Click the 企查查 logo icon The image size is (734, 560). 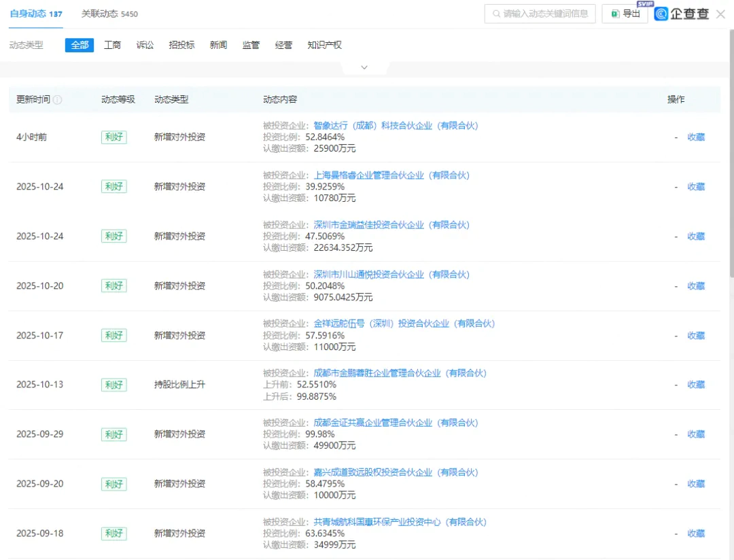point(661,14)
